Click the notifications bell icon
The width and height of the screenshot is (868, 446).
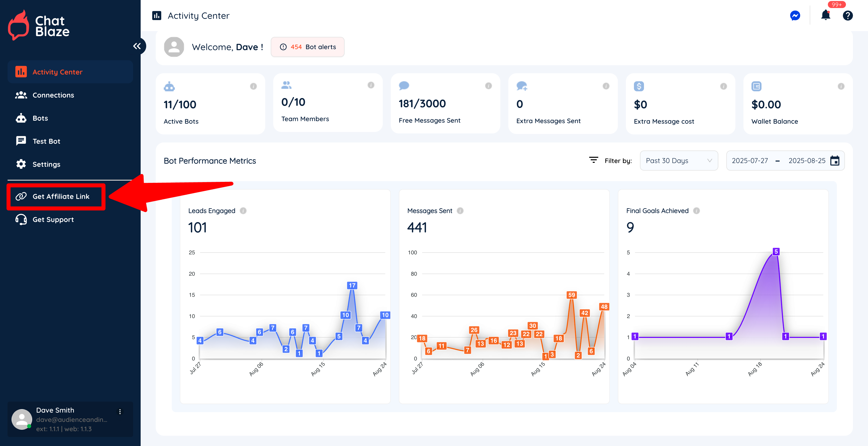pos(826,16)
